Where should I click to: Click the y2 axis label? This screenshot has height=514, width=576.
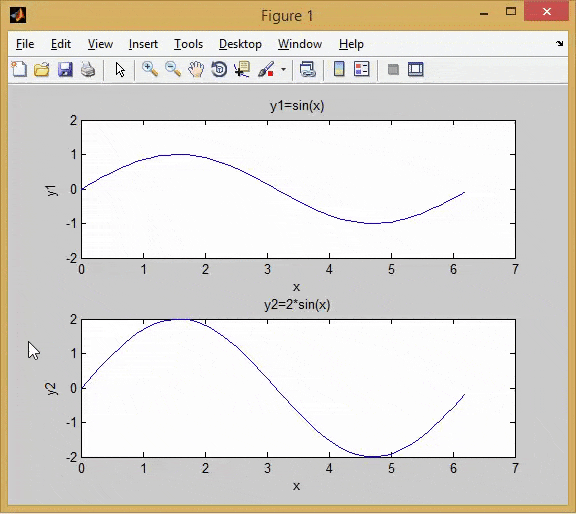click(x=52, y=389)
